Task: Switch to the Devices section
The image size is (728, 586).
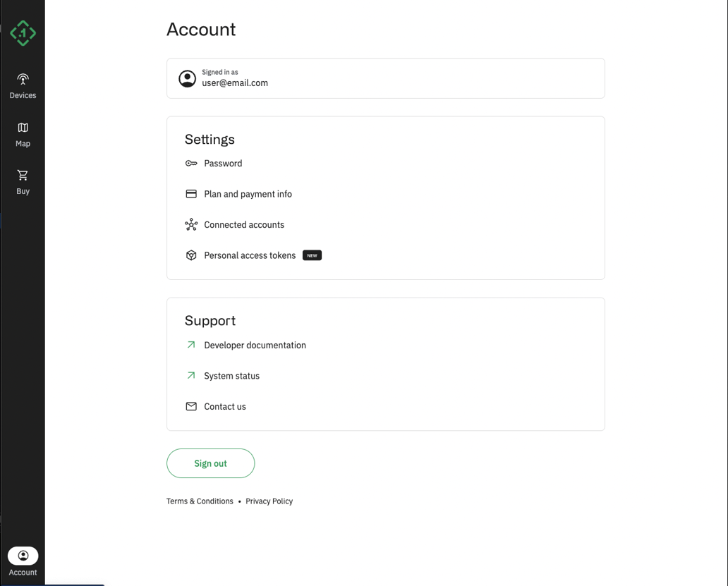Action: pyautogui.click(x=23, y=85)
